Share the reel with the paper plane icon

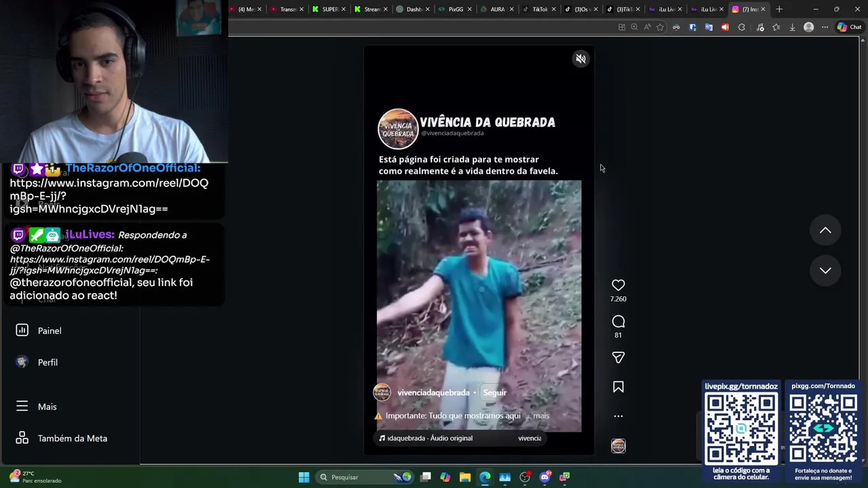pos(618,357)
